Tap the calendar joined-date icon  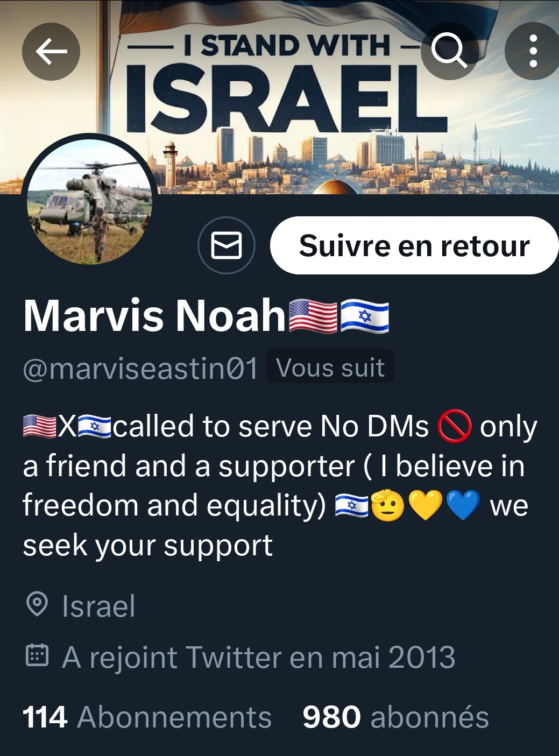coord(37,656)
